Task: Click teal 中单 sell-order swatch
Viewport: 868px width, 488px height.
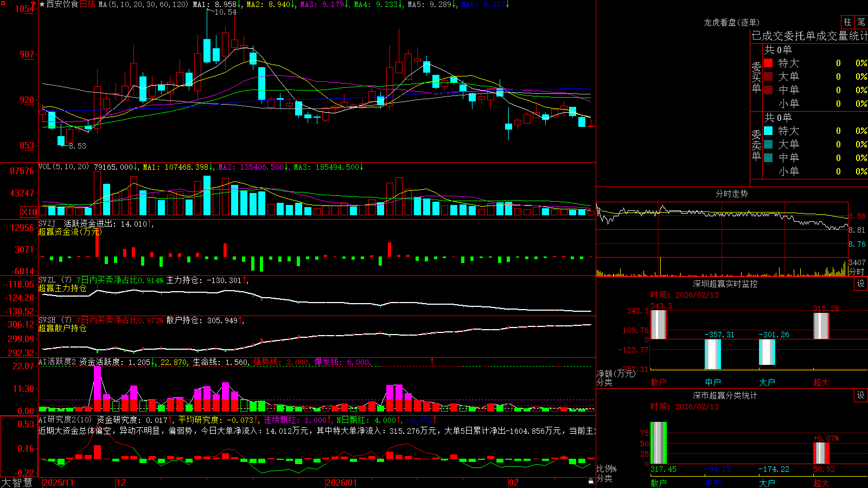Action: tap(768, 158)
